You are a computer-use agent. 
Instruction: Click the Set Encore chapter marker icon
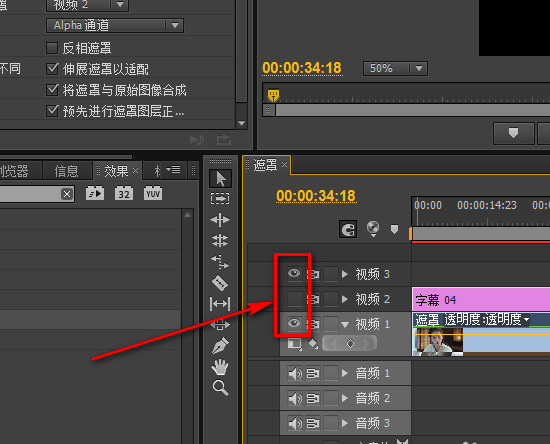tap(373, 229)
